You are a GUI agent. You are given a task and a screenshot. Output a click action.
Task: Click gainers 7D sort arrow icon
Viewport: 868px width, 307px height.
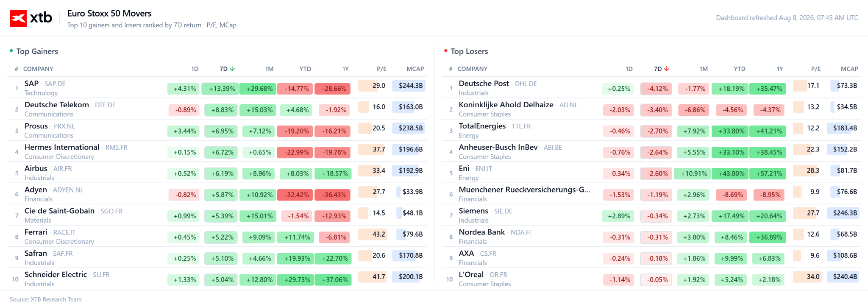coord(232,69)
